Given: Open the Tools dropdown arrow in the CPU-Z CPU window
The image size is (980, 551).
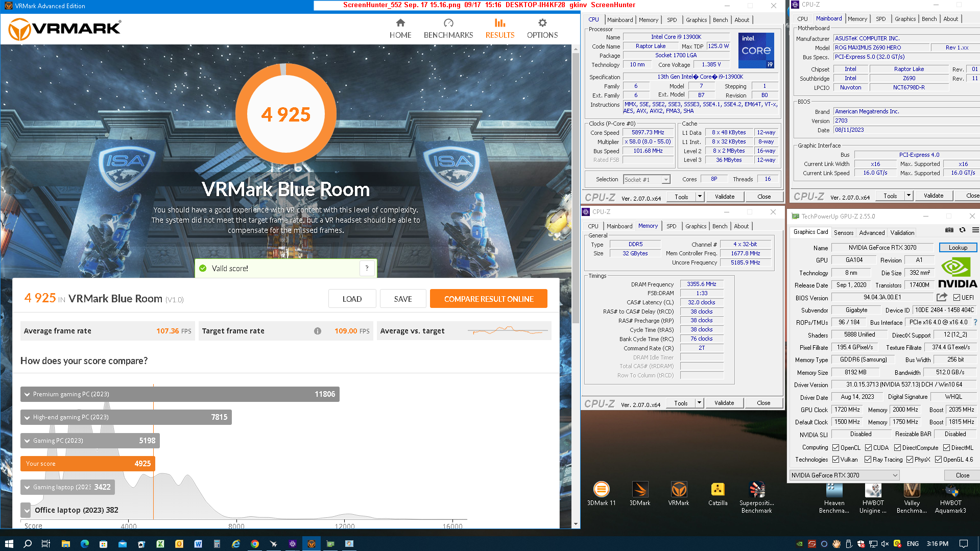Looking at the screenshot, I should click(700, 197).
